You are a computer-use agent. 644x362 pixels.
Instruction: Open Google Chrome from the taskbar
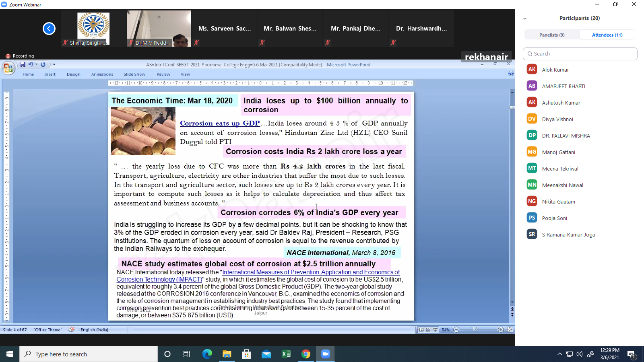pos(306,354)
